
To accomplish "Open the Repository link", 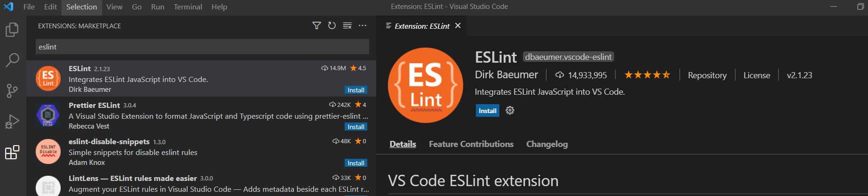I will pos(707,75).
